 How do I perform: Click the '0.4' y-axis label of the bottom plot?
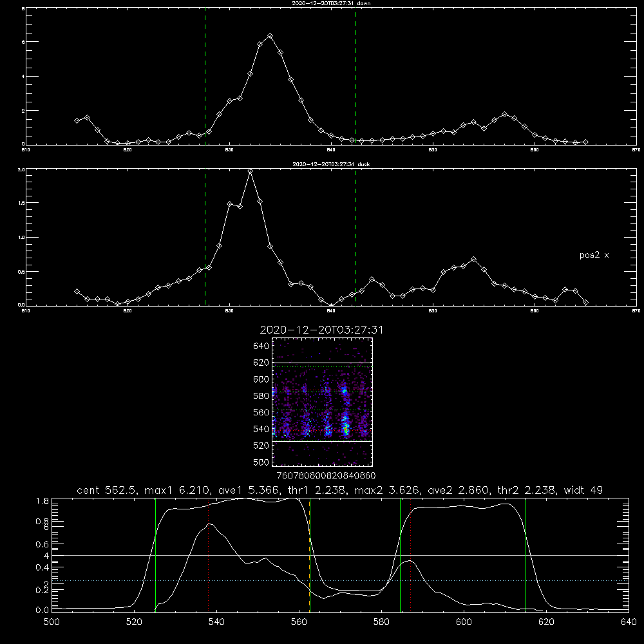click(x=43, y=567)
